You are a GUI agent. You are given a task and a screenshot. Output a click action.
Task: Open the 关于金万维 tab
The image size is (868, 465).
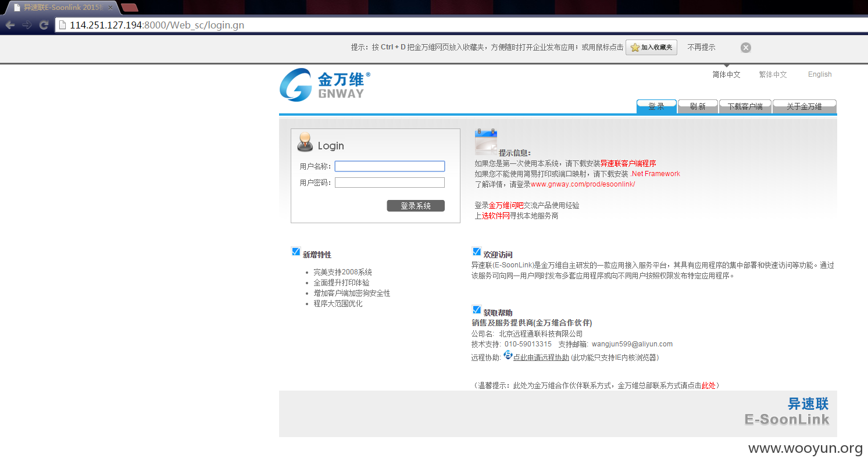[x=804, y=106]
